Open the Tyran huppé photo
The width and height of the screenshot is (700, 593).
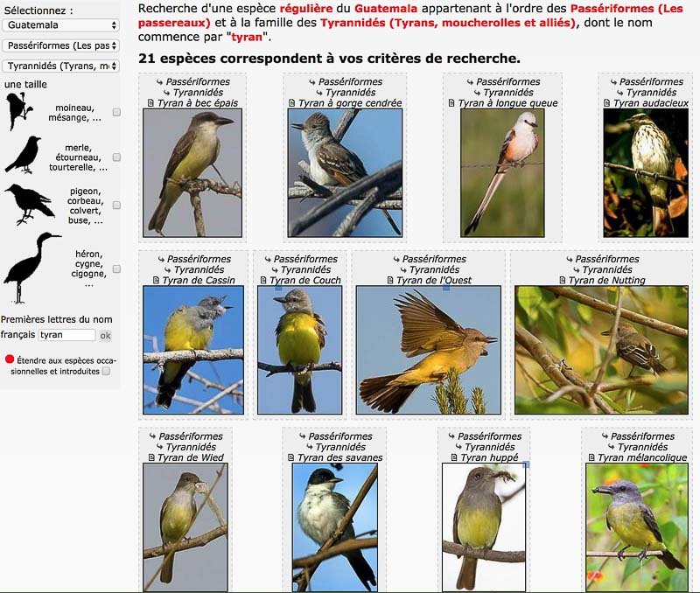point(484,527)
